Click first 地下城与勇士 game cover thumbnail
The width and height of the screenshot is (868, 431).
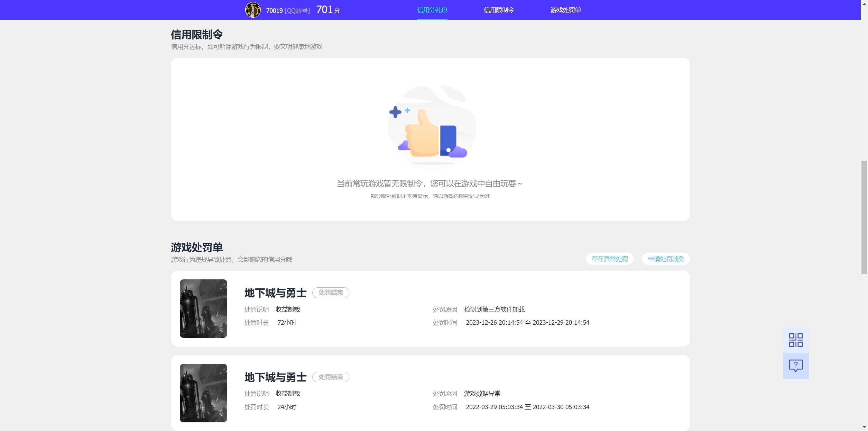(x=203, y=308)
